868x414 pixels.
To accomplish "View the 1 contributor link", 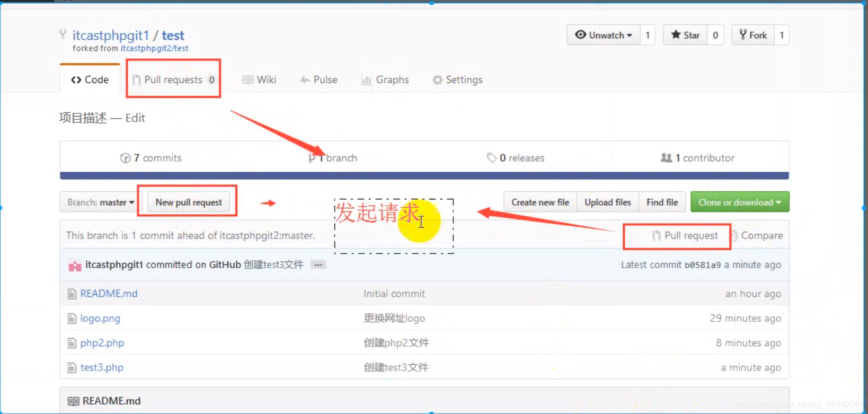I will point(697,158).
